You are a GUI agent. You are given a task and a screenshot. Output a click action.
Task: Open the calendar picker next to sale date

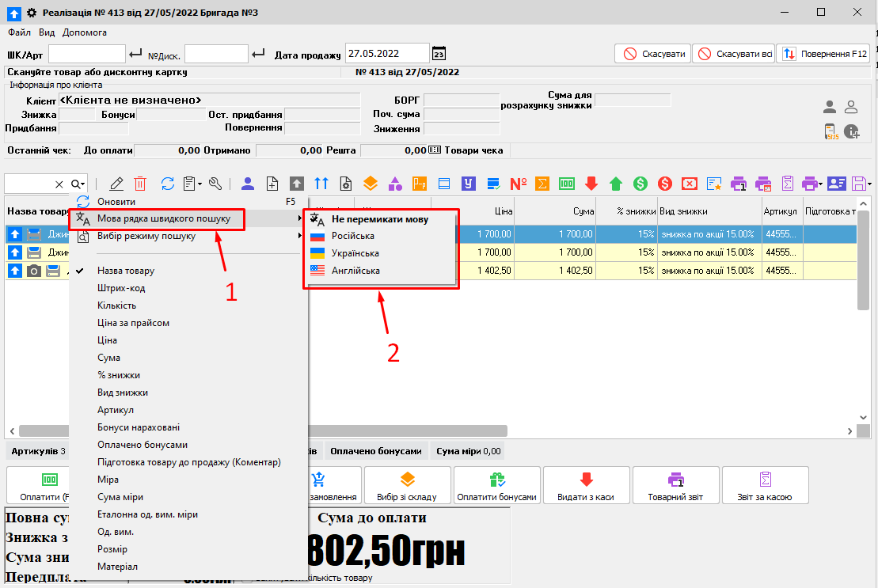(x=439, y=54)
